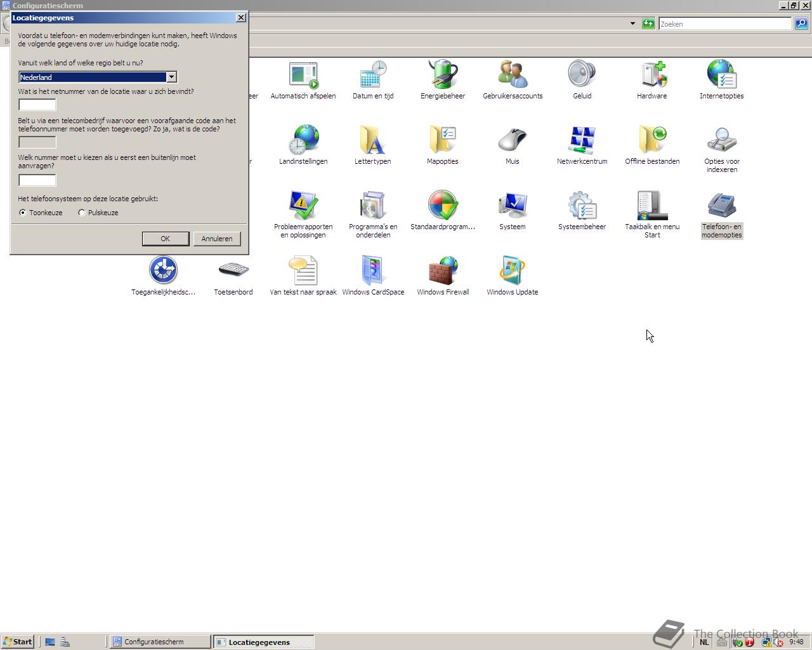
Task: Click the netnummer input field
Action: tap(37, 105)
